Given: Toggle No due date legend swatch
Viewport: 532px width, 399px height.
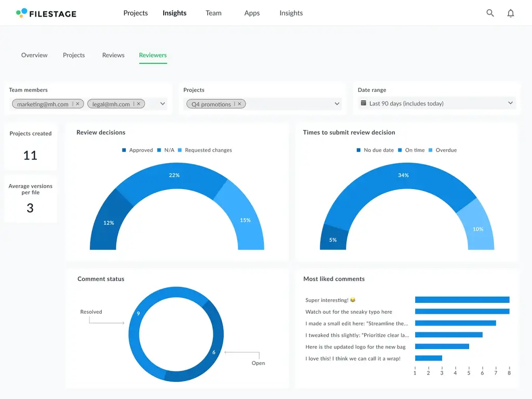Looking at the screenshot, I should [358, 150].
